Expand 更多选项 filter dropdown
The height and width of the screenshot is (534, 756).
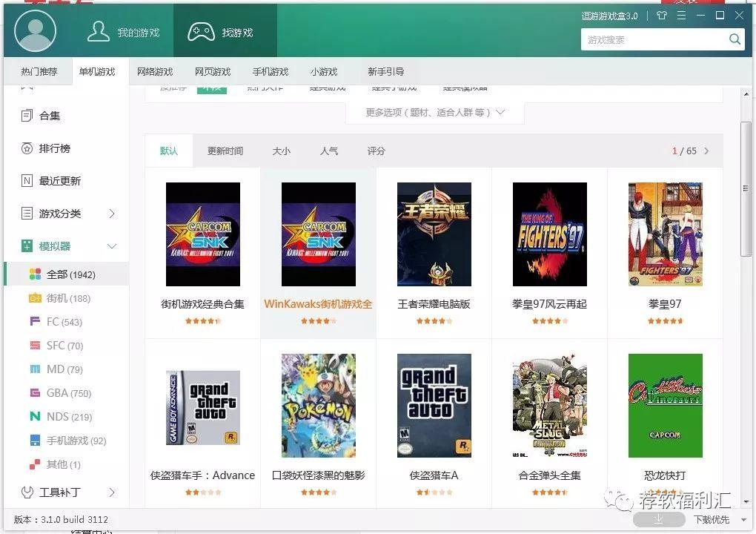click(x=435, y=113)
